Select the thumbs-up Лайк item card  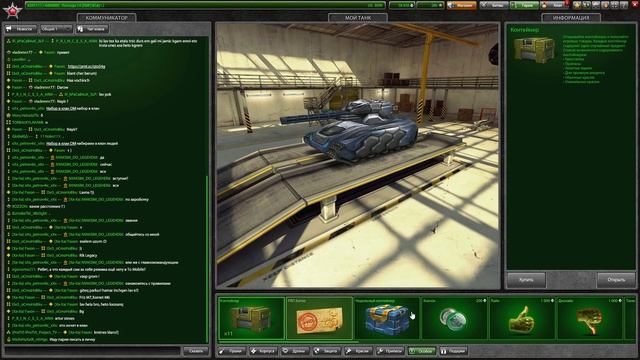(522, 318)
